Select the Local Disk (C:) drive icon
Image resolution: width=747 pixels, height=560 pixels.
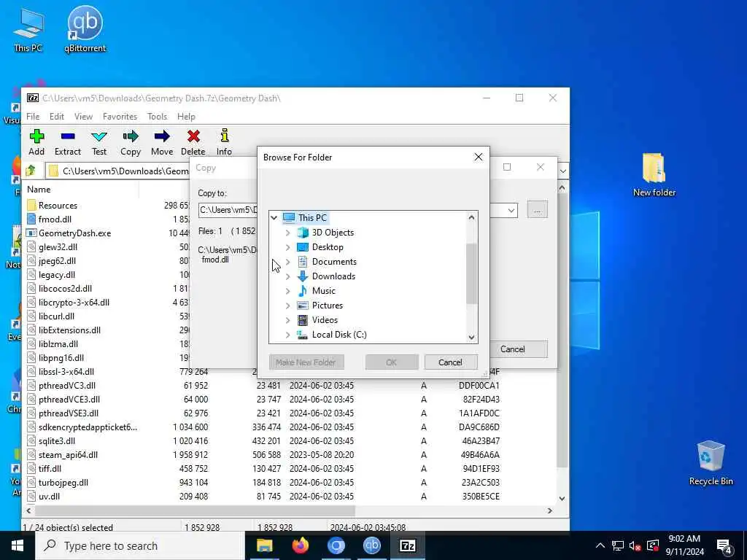click(x=303, y=335)
